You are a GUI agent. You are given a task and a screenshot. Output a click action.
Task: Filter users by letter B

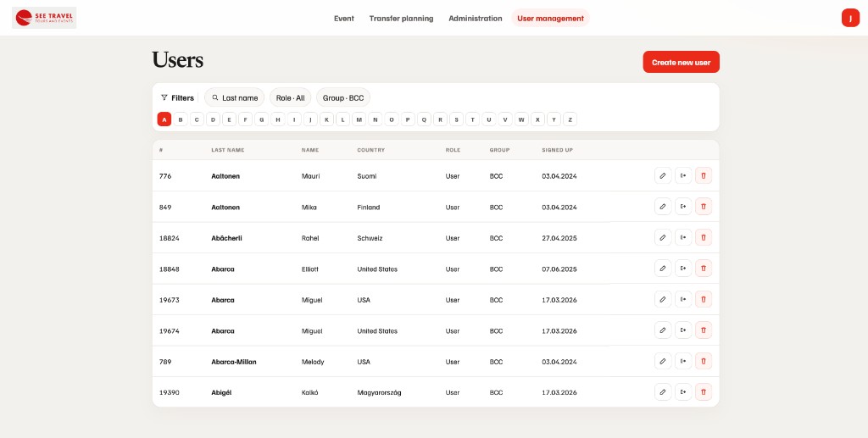(181, 119)
